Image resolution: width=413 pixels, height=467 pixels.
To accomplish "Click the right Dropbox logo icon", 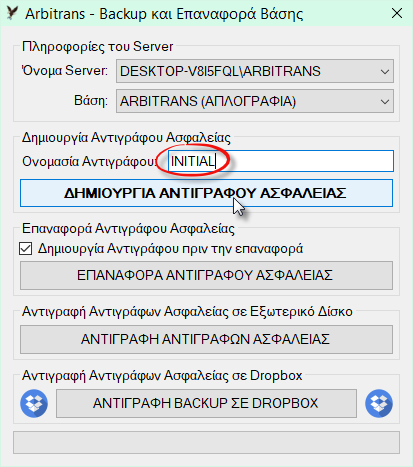I will coord(379,403).
